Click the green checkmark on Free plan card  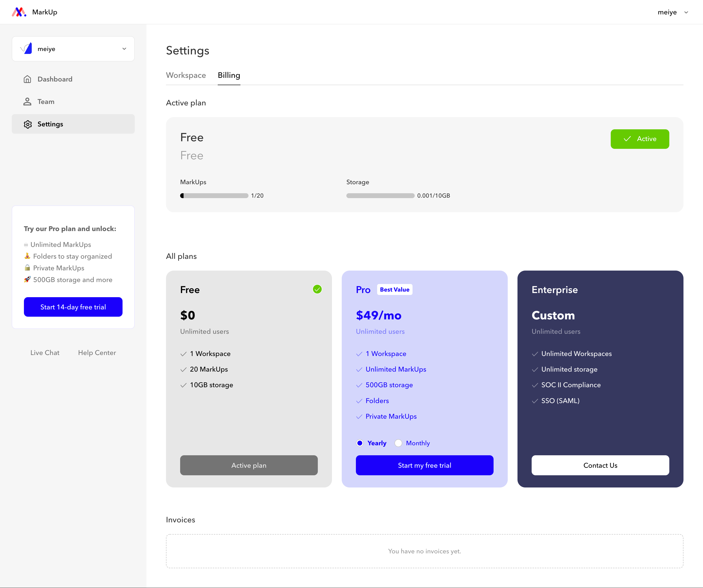(317, 289)
